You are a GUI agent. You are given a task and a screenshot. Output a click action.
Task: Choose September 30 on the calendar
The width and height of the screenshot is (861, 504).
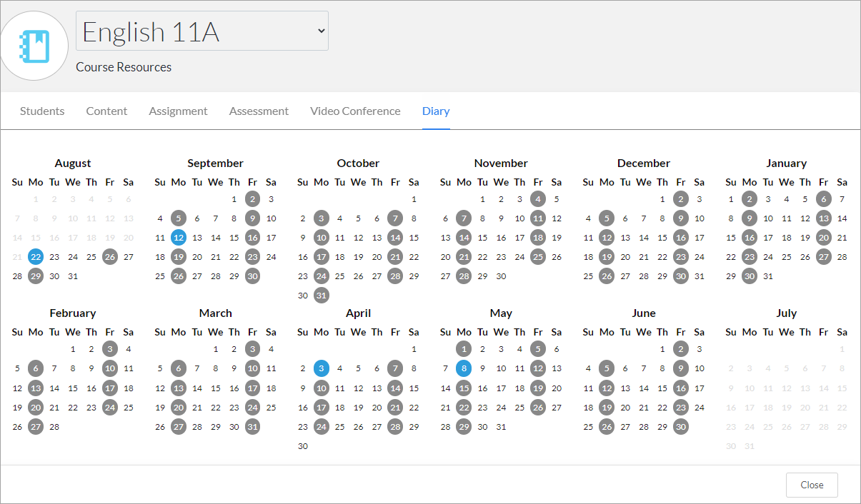coord(253,276)
